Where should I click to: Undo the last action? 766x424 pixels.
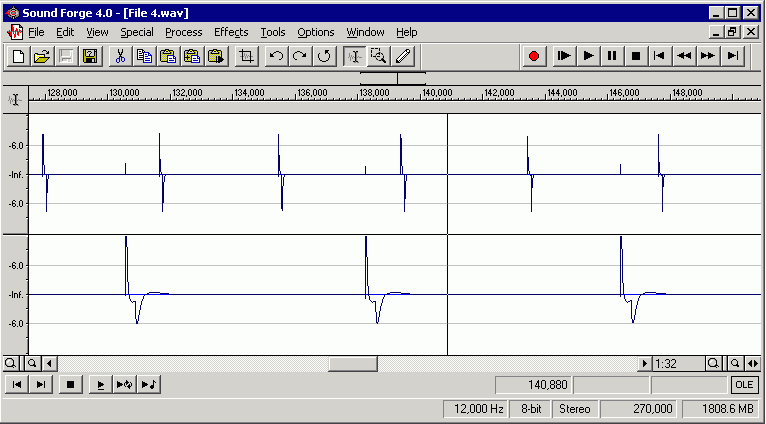[277, 56]
